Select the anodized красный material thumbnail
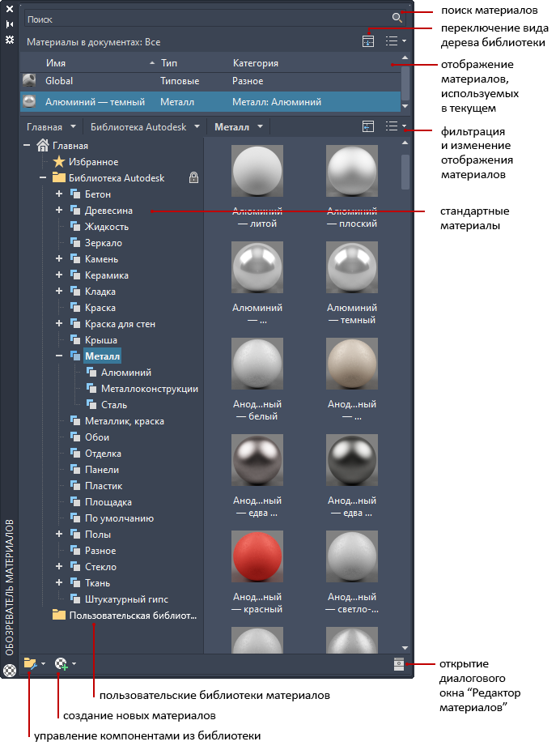Viewport: 560px width, 750px height. tap(257, 556)
